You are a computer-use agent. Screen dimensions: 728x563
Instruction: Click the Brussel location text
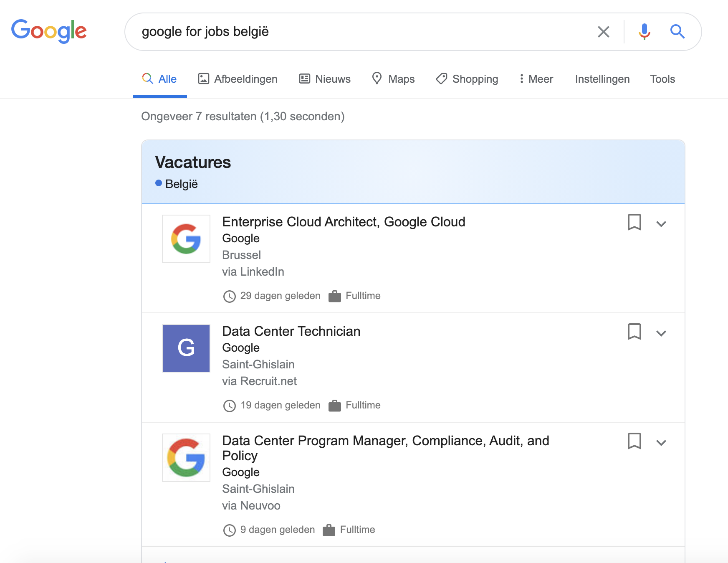(241, 255)
